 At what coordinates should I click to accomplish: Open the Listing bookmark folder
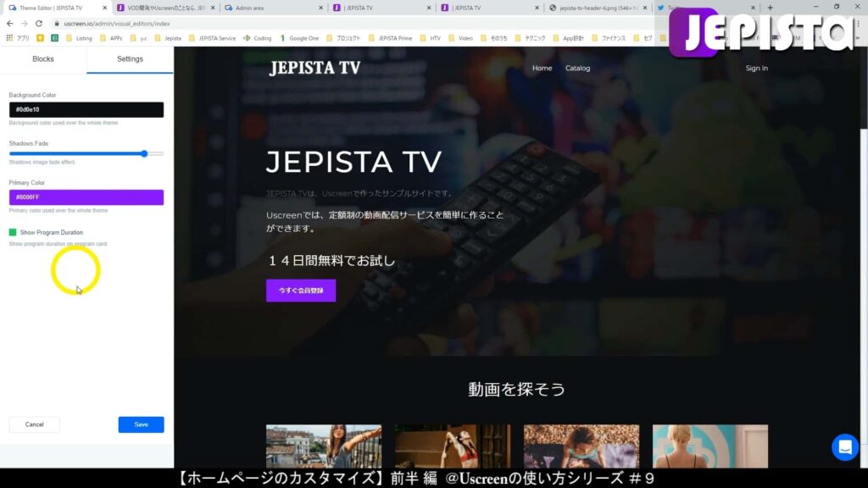[x=79, y=38]
